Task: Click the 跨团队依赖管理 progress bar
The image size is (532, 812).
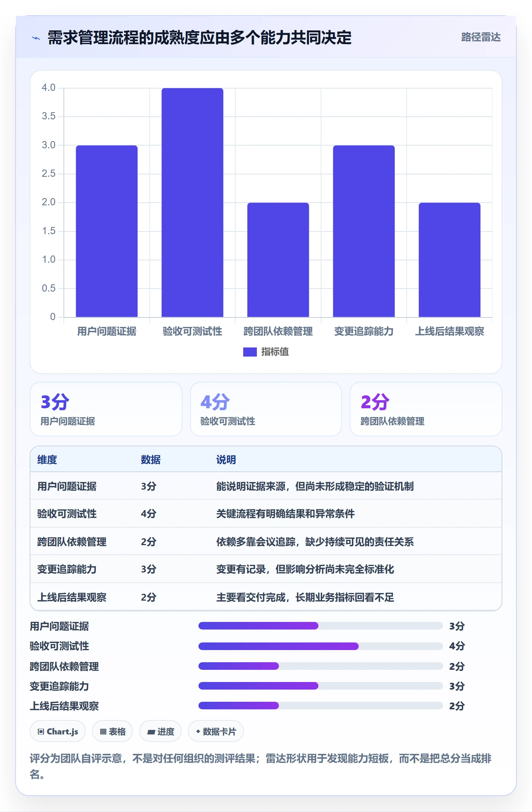Action: (320, 666)
